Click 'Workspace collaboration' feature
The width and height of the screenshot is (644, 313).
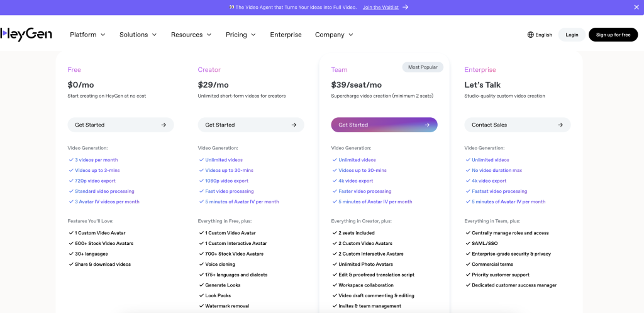[x=366, y=285]
